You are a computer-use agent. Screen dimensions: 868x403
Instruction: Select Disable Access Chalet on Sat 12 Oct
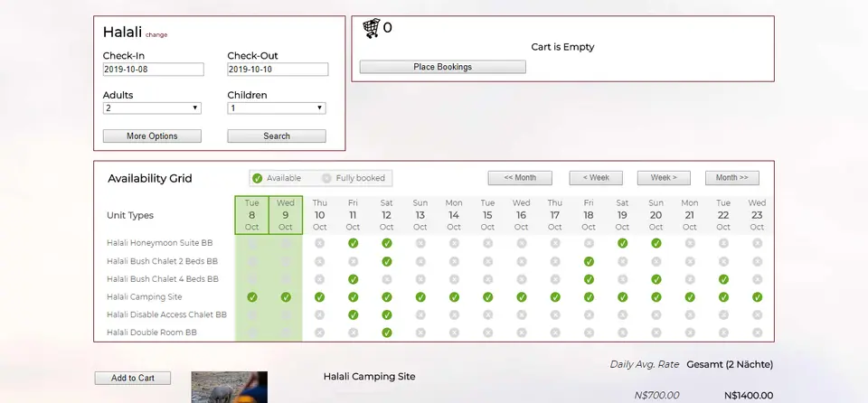(x=387, y=315)
